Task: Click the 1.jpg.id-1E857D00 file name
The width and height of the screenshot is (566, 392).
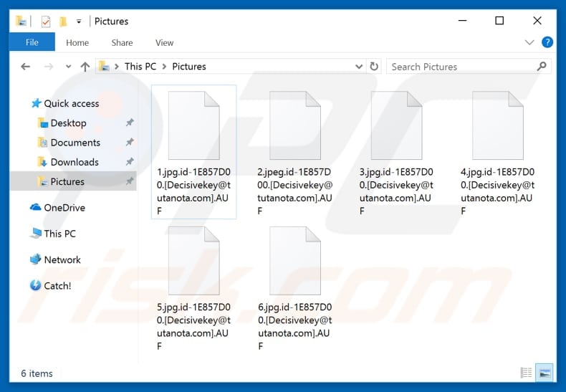Action: [194, 191]
